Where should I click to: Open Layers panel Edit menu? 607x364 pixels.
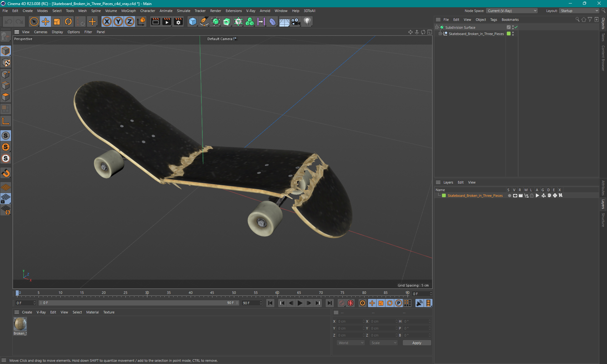click(461, 182)
